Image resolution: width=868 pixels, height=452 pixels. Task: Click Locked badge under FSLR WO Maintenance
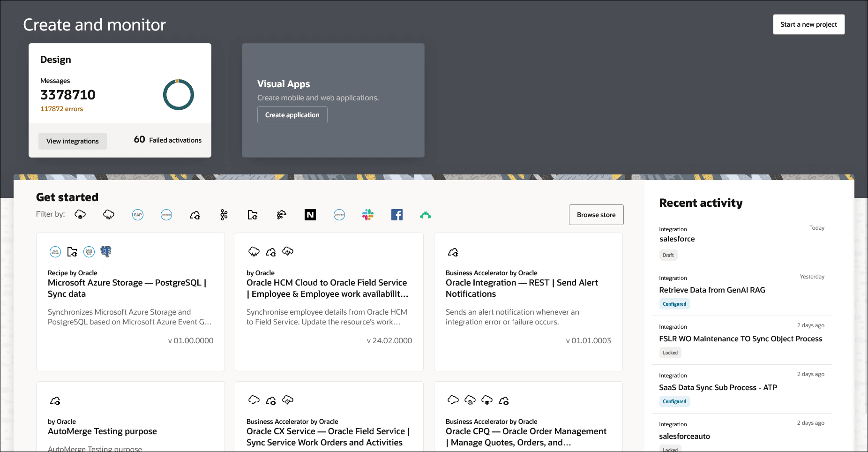click(x=670, y=353)
